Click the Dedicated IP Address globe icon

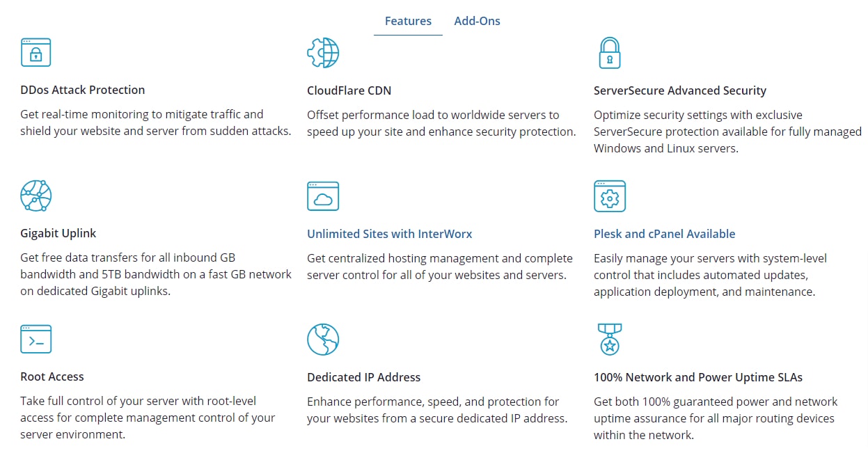[323, 340]
